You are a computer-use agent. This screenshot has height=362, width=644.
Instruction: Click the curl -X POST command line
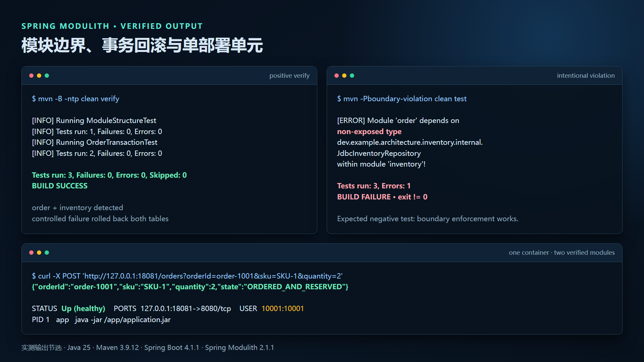click(x=187, y=276)
